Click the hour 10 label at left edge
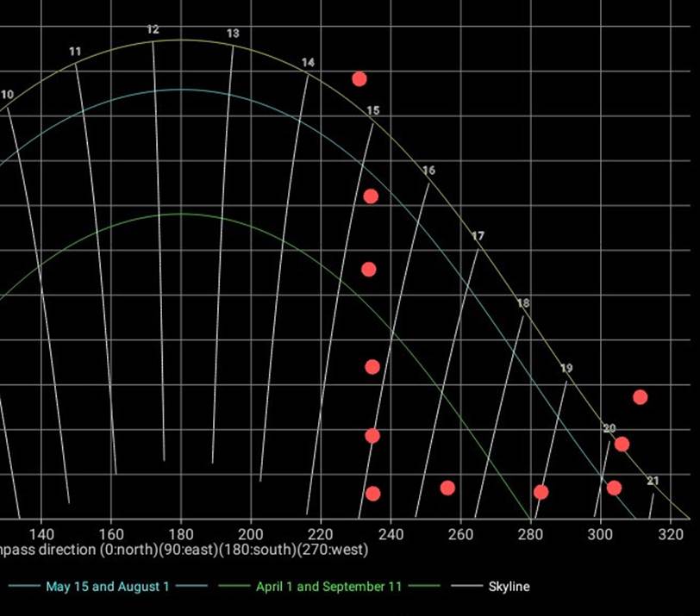 pos(7,95)
